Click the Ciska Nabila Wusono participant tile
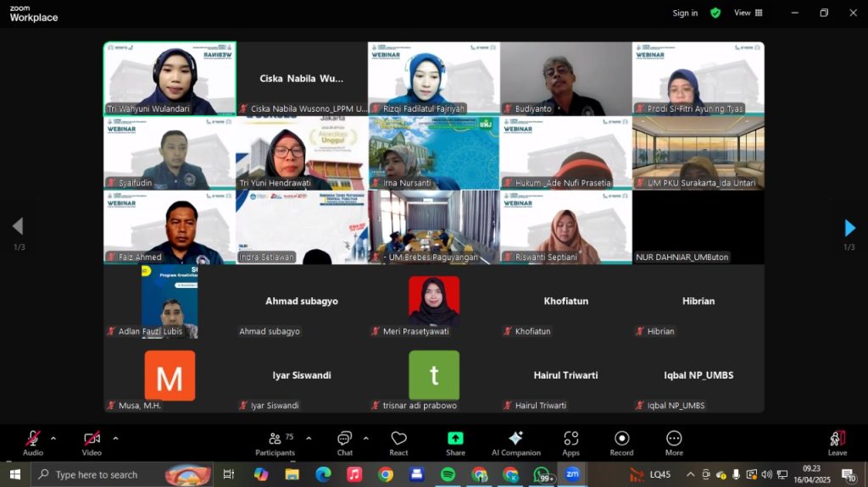Viewport: 868px width, 487px height. point(302,79)
